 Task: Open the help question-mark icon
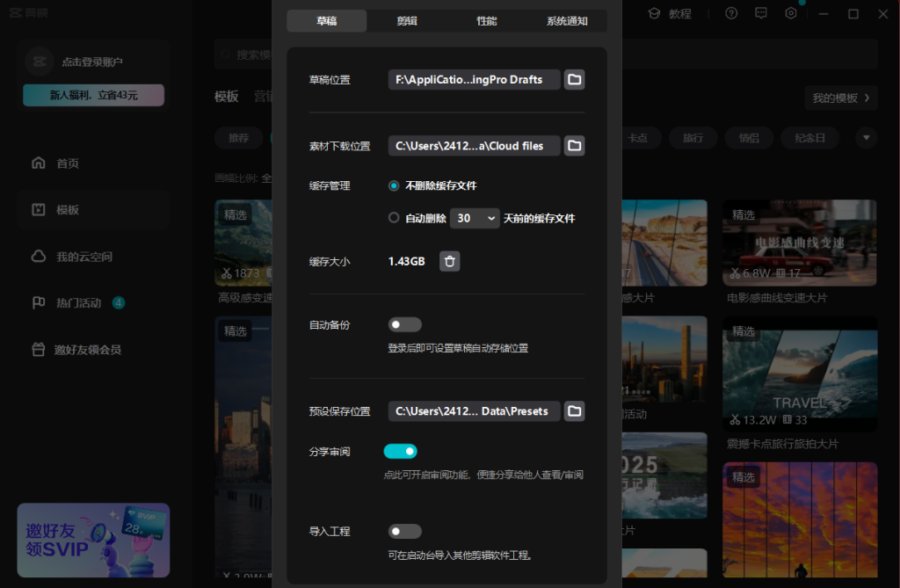click(x=730, y=13)
